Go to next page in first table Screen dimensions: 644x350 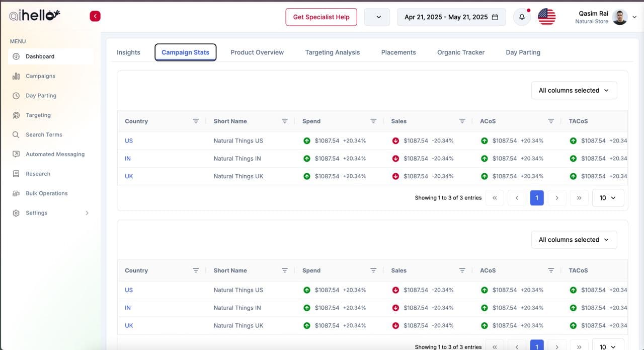click(557, 198)
